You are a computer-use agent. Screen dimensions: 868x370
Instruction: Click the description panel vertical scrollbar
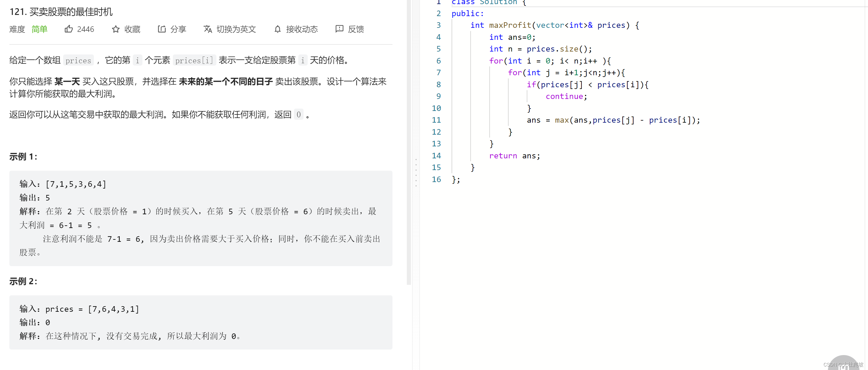pyautogui.click(x=409, y=142)
